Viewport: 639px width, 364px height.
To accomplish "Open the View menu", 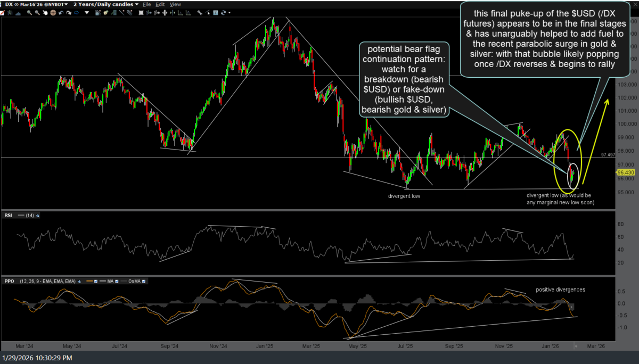I will (175, 4).
